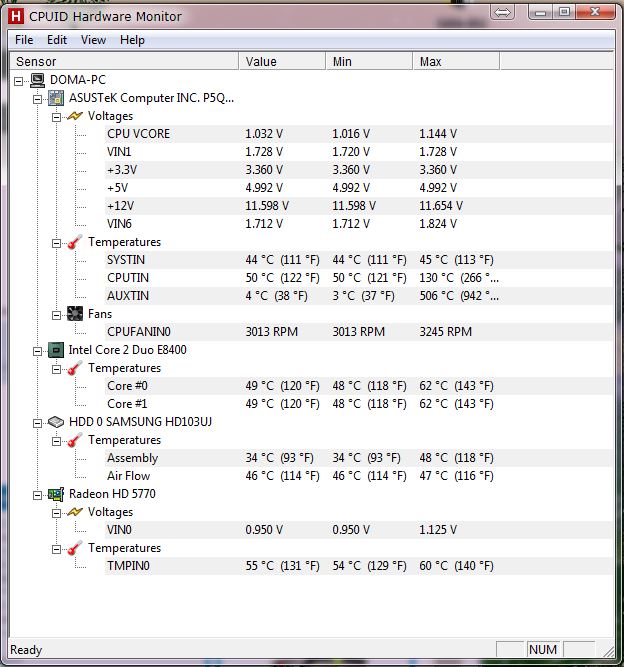
Task: Collapse the Fans group
Action: pyautogui.click(x=56, y=315)
